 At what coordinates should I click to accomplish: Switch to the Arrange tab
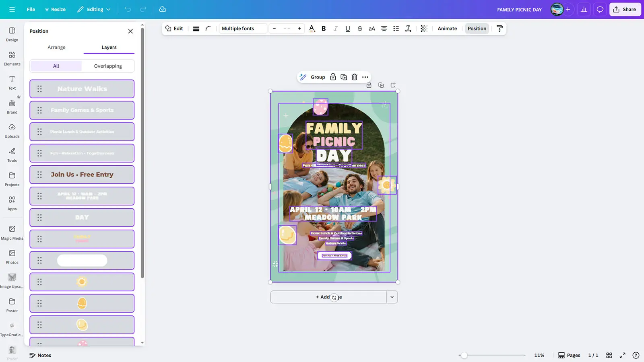coord(56,47)
